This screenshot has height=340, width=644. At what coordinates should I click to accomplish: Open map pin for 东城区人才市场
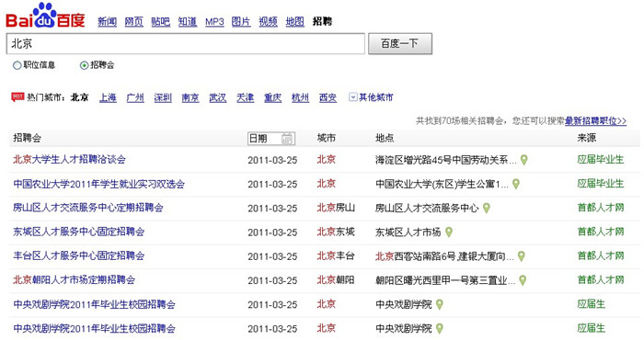[x=449, y=232]
